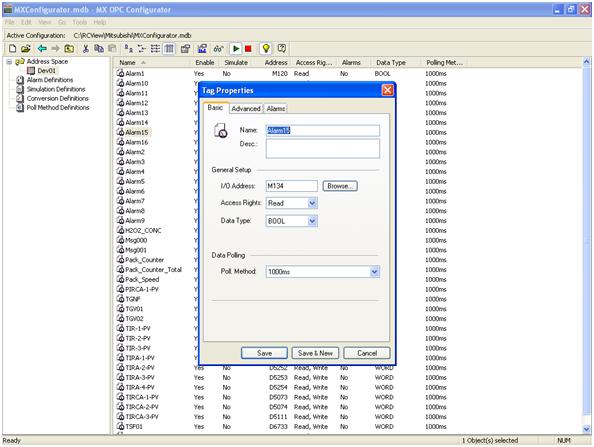The image size is (594, 447).
Task: Click the Cancel button
Action: [367, 353]
